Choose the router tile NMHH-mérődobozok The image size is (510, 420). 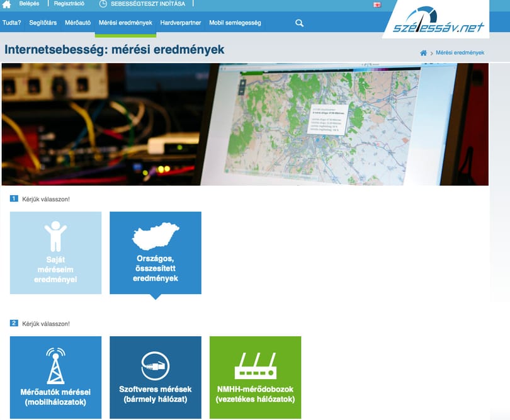(256, 377)
